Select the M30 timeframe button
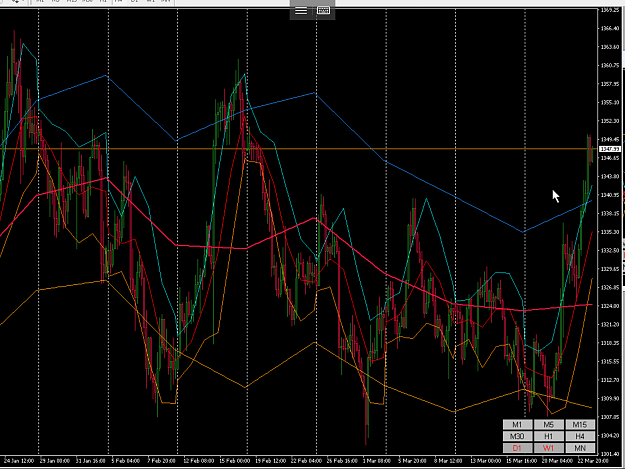The image size is (625, 469). pyautogui.click(x=517, y=436)
